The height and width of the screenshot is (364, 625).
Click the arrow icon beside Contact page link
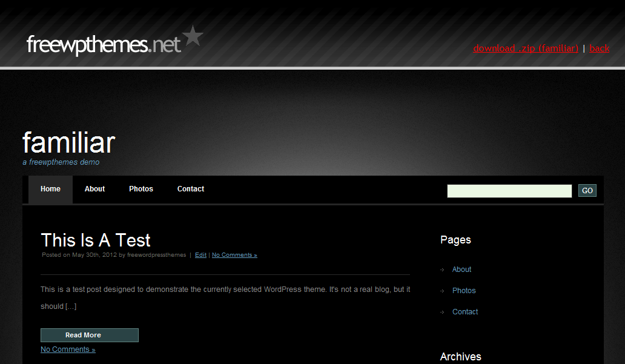click(x=444, y=312)
